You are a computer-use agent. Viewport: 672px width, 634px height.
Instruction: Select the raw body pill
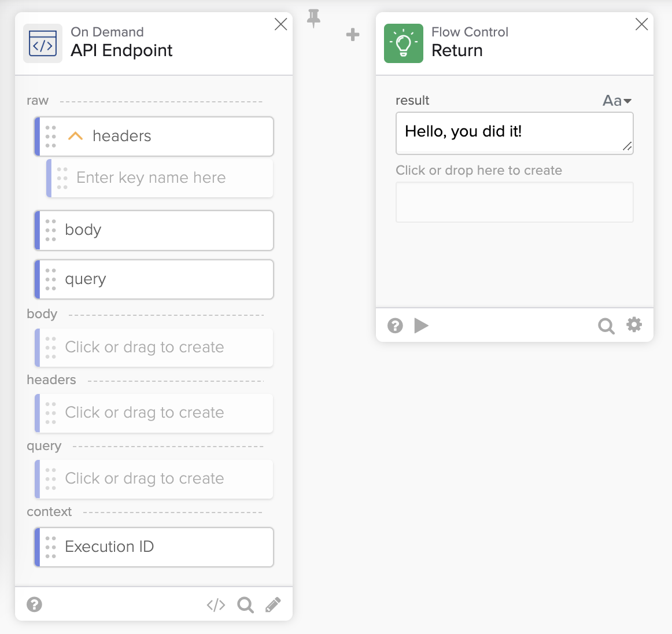point(154,230)
